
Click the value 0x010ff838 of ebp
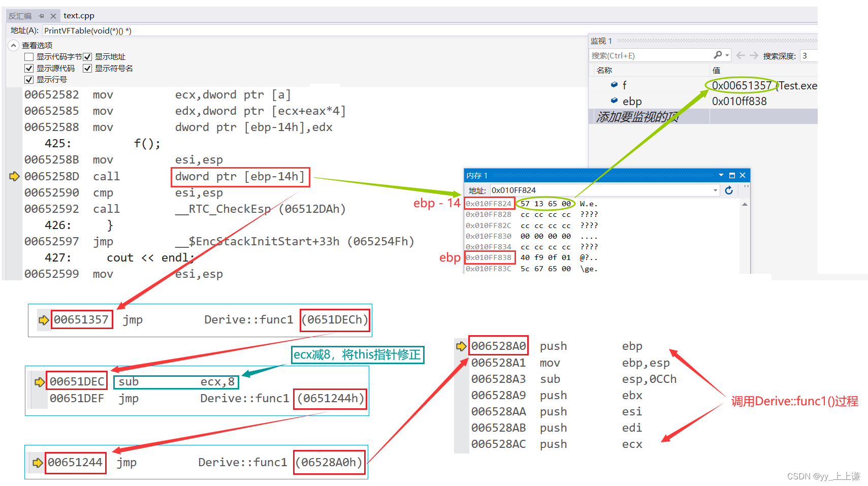[x=739, y=101]
